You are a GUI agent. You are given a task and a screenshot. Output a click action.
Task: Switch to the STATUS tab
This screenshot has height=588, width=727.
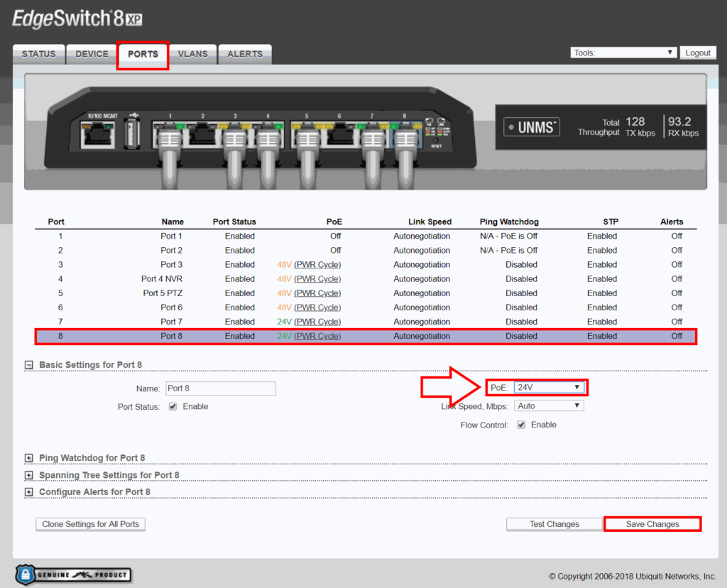coord(39,54)
